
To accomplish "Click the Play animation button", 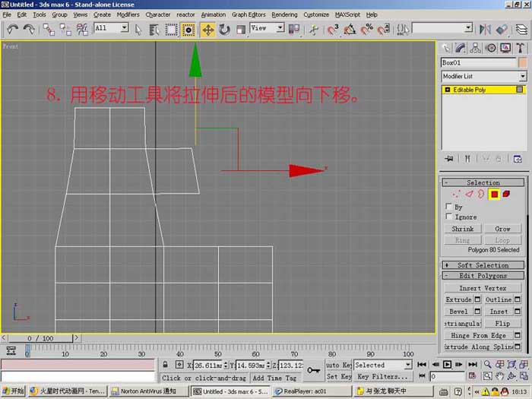I will (x=447, y=364).
